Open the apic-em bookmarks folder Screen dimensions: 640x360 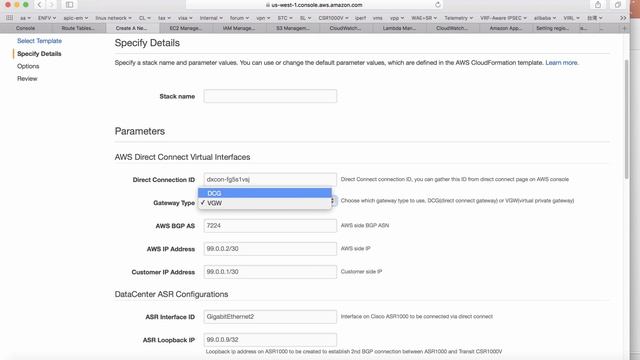click(x=76, y=18)
